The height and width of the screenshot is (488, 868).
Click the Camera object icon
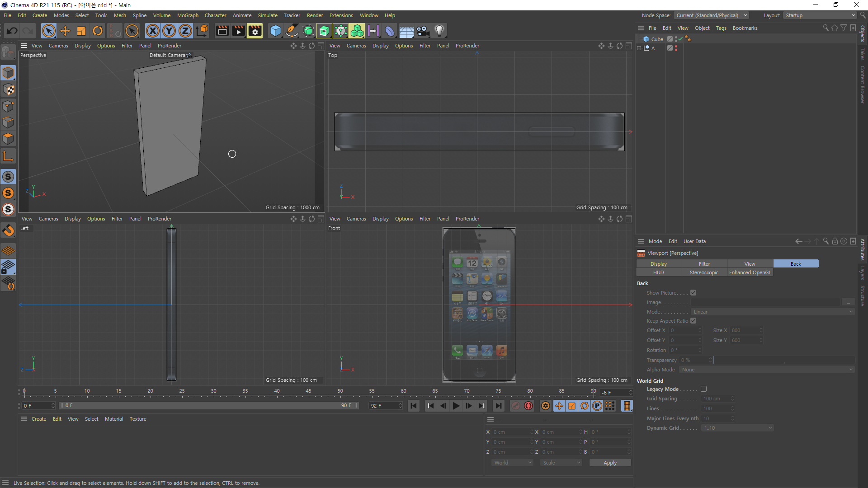pos(423,31)
